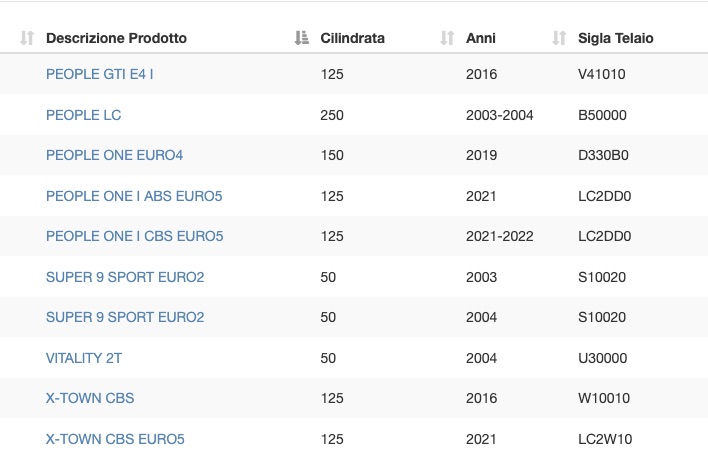Select frame code V41010
The image size is (708, 466).
tap(602, 74)
